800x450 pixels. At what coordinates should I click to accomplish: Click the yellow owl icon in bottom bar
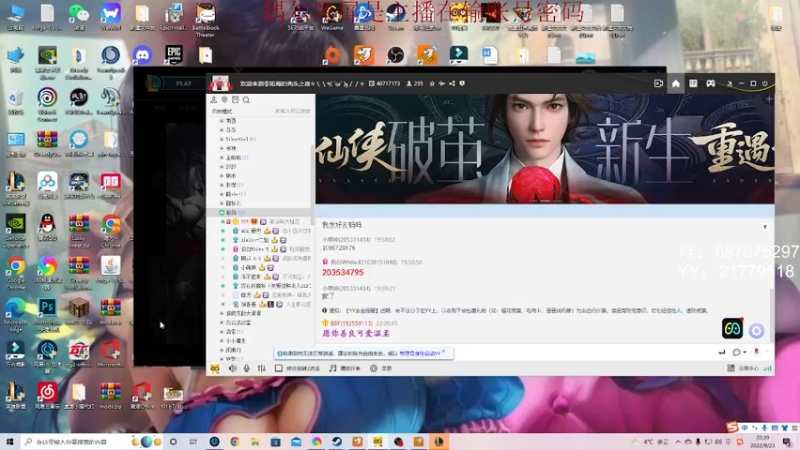(x=215, y=368)
